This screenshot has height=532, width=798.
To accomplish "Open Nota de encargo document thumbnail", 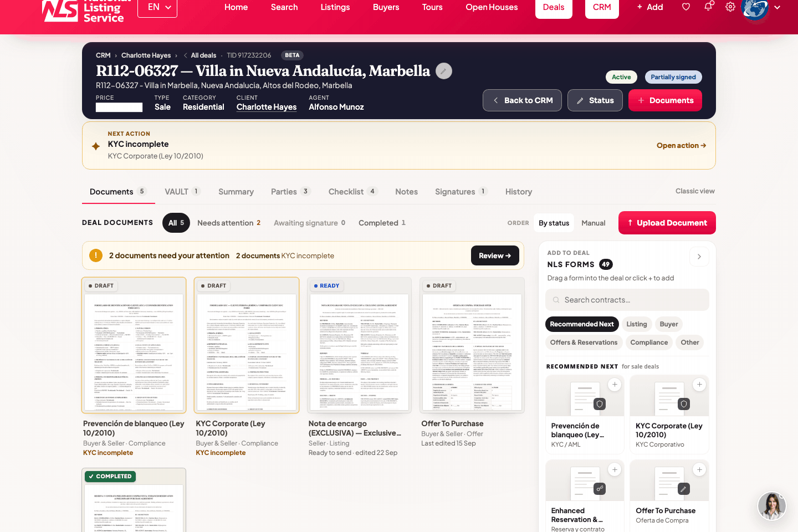I will click(359, 345).
